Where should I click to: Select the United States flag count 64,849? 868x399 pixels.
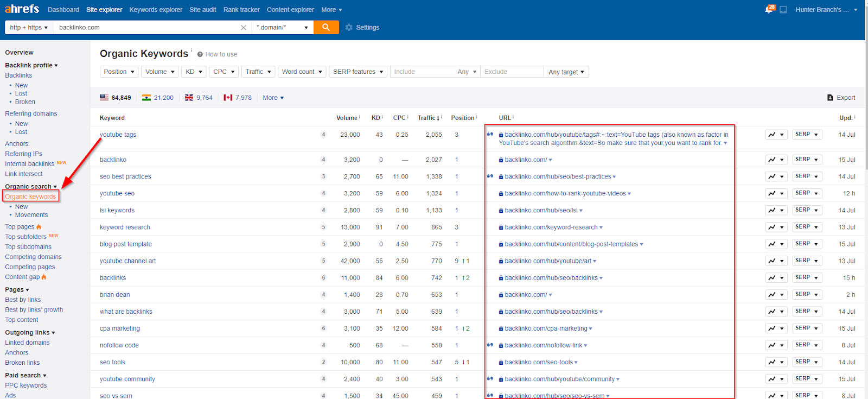(x=116, y=98)
